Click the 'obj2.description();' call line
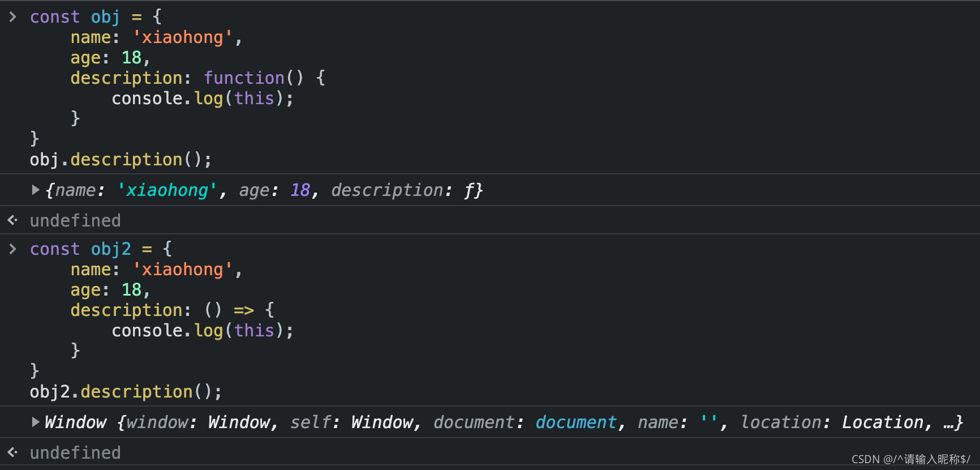This screenshot has height=470, width=980. coord(126,392)
